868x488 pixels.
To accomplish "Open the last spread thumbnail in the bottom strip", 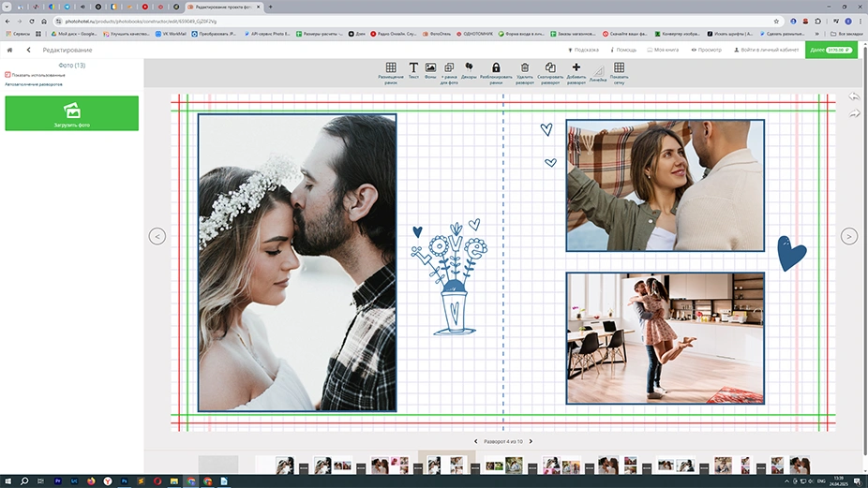I will (789, 466).
